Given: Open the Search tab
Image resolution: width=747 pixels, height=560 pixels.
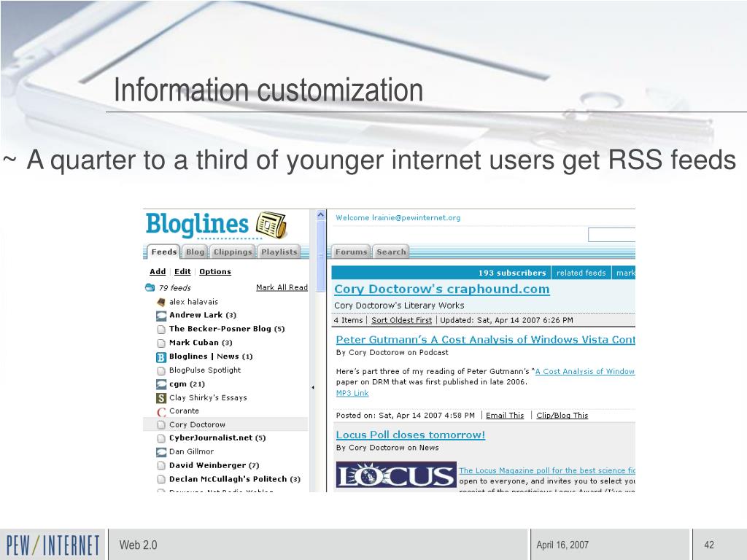Looking at the screenshot, I should (x=391, y=252).
